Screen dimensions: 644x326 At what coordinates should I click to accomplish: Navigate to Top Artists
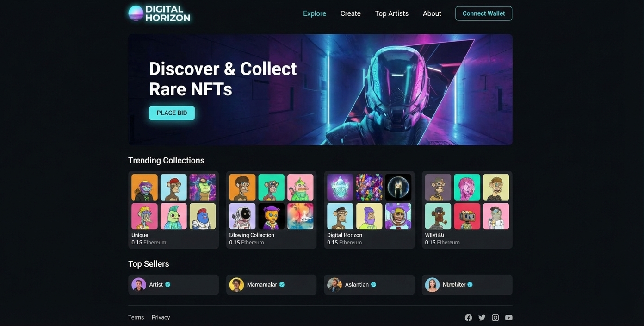pos(391,13)
